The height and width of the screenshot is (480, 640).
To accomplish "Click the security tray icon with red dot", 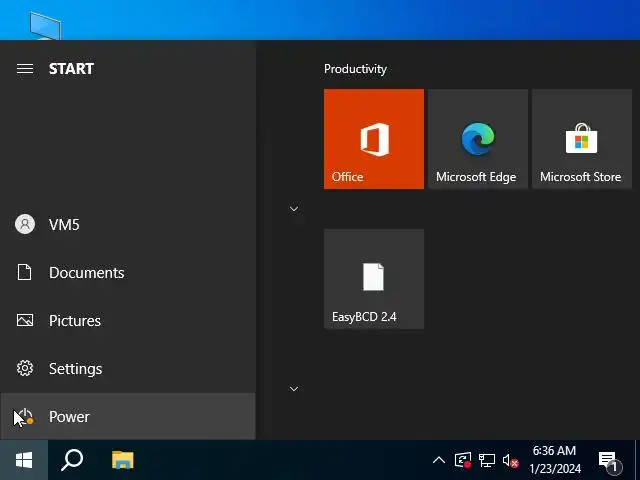I will click(463, 460).
